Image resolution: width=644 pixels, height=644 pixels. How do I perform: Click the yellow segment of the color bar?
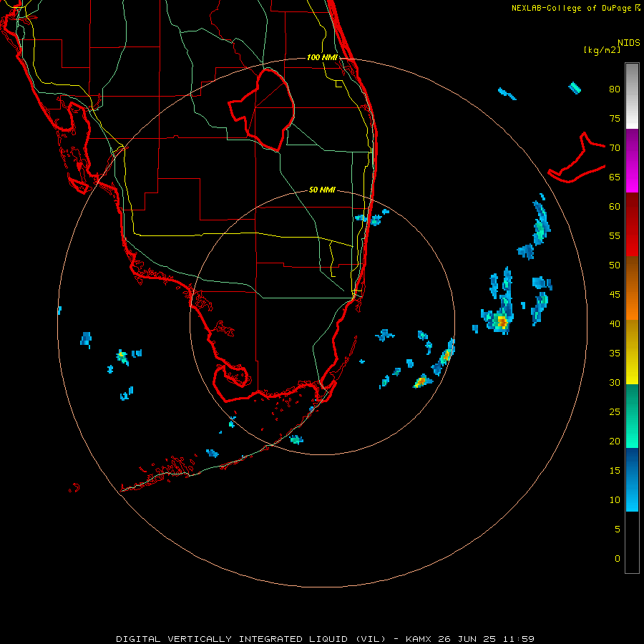pyautogui.click(x=632, y=352)
